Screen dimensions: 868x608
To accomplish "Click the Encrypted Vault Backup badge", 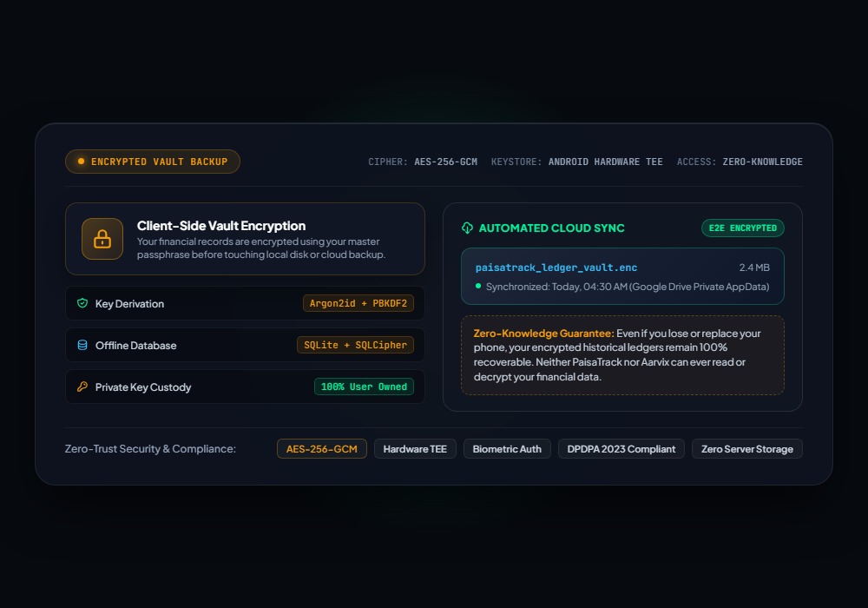I will click(x=153, y=162).
